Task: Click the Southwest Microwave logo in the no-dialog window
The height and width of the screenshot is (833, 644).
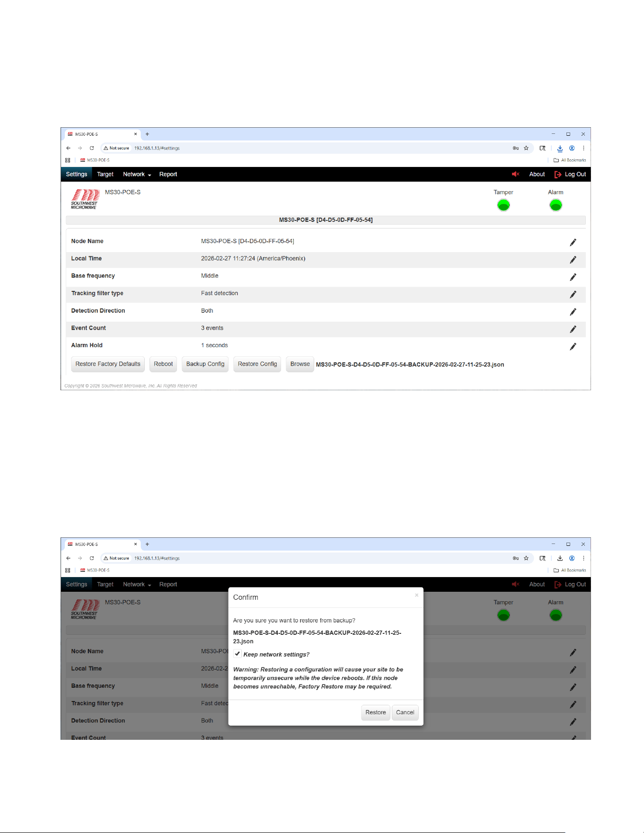Action: tap(85, 199)
